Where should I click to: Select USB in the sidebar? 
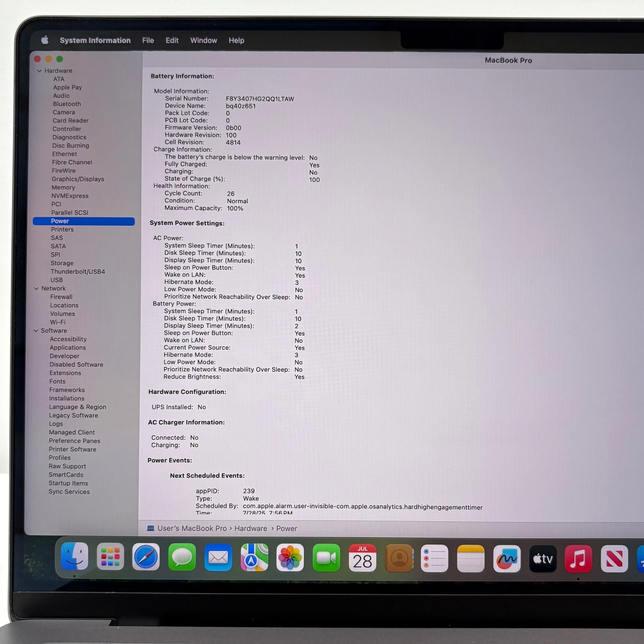pos(56,280)
